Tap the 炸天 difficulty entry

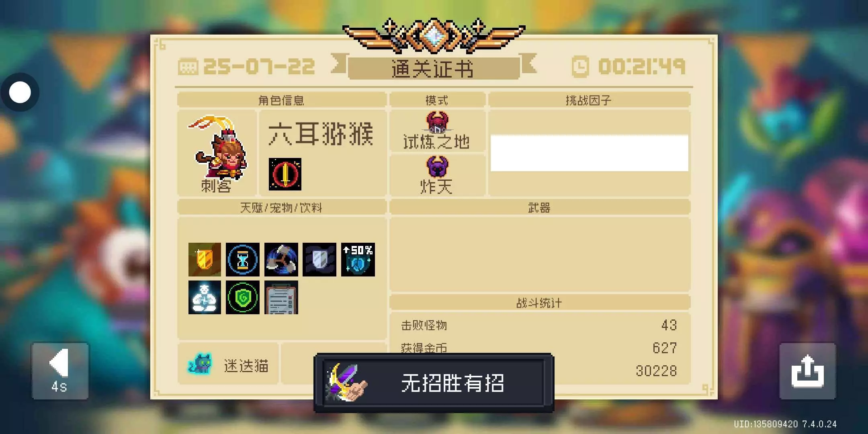(x=437, y=176)
